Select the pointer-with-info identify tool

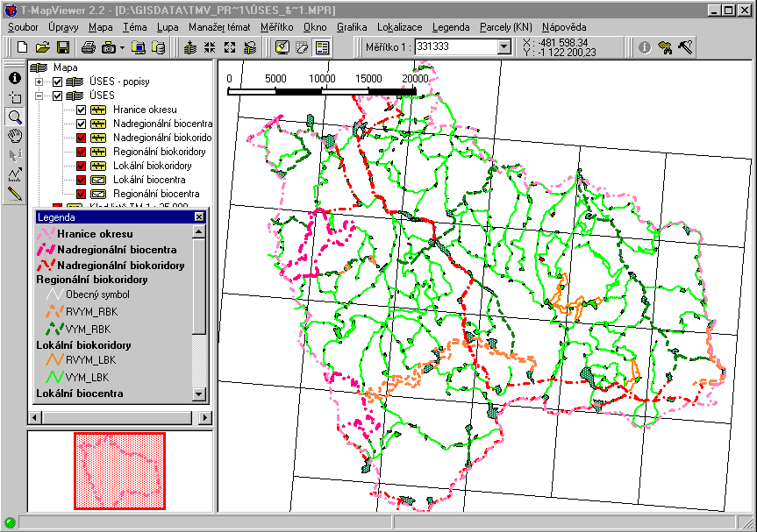[15, 155]
